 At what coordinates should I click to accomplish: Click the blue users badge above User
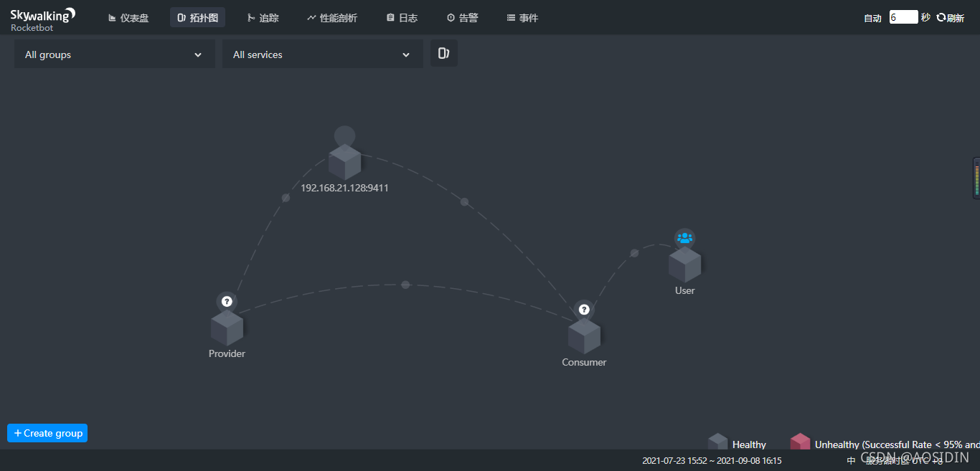684,238
